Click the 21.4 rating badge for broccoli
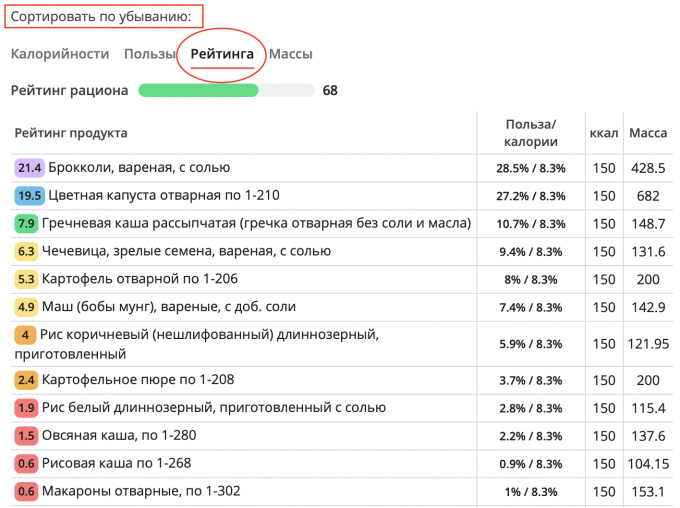 30,168
